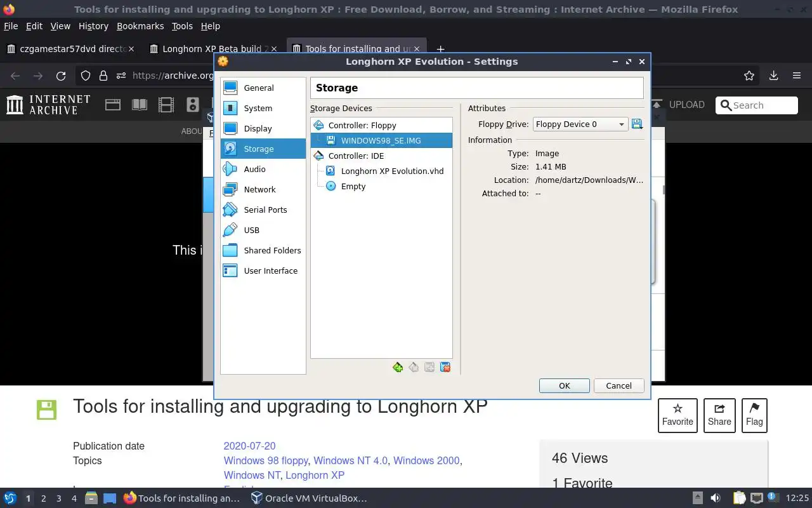This screenshot has width=812, height=508.
Task: Switch to the Longhorn XP Beta build tab
Action: [x=214, y=49]
